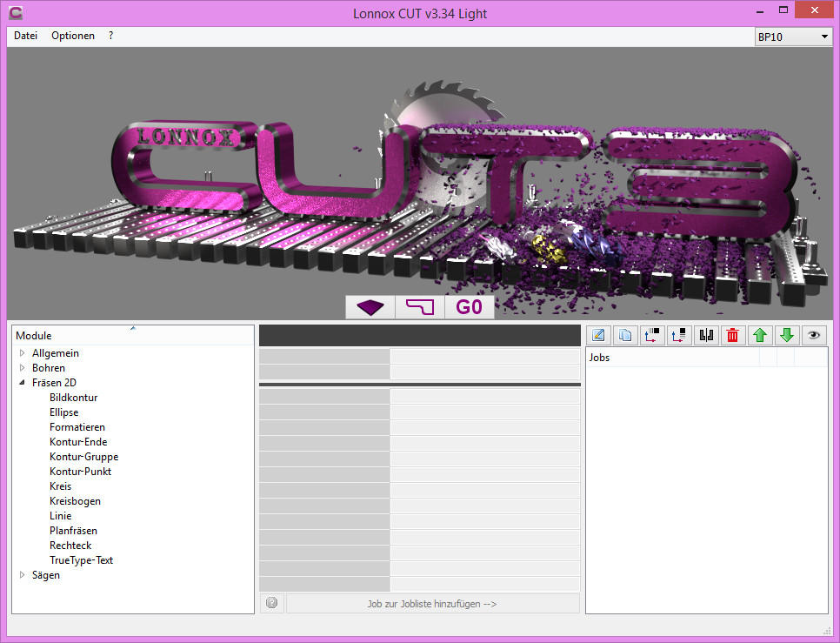Click the Lonnox CUT 3 splash image

(420, 184)
